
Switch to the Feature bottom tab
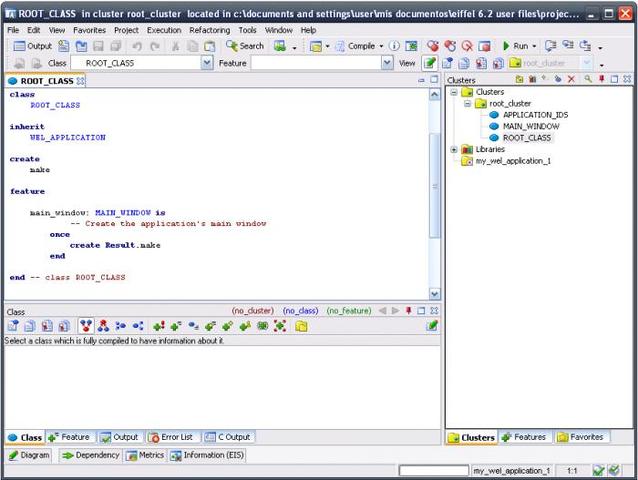pos(70,437)
